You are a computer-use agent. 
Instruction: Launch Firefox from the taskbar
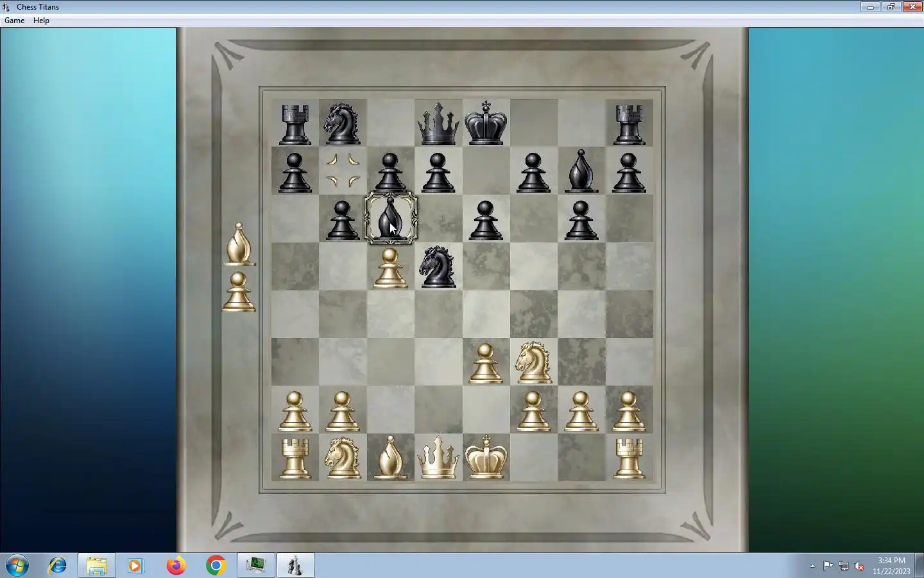[x=176, y=566]
